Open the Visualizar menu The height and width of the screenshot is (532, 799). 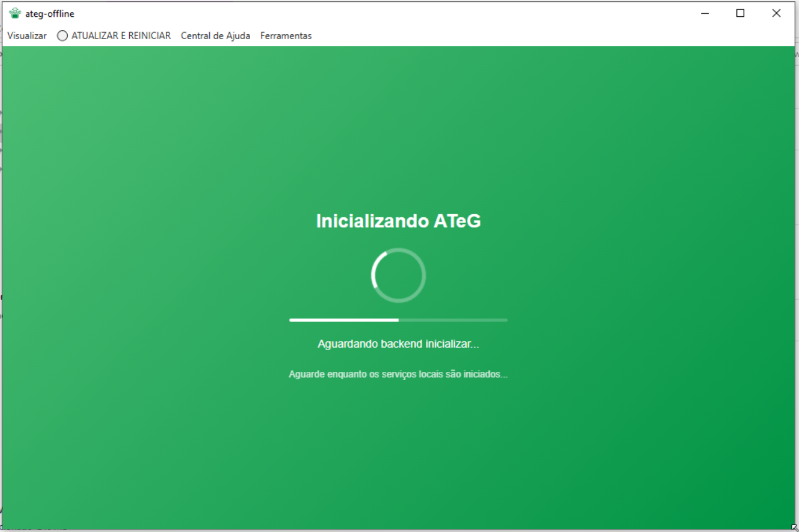click(26, 36)
